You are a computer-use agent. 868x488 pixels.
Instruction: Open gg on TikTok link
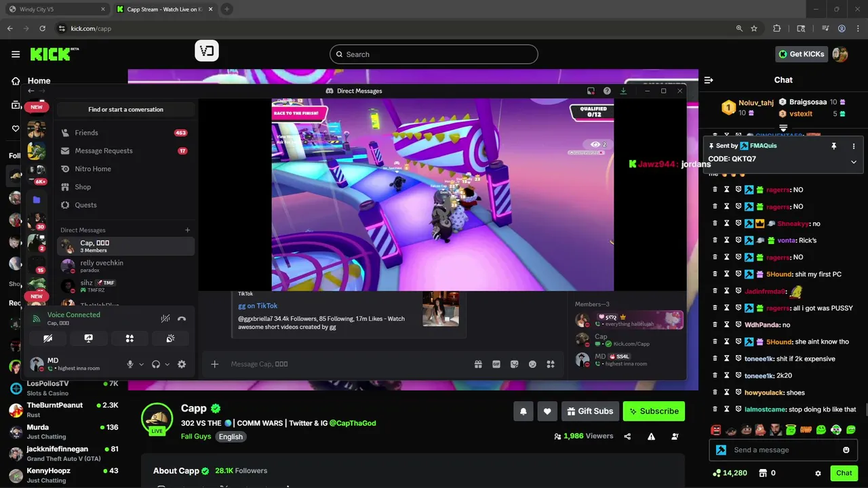258,306
